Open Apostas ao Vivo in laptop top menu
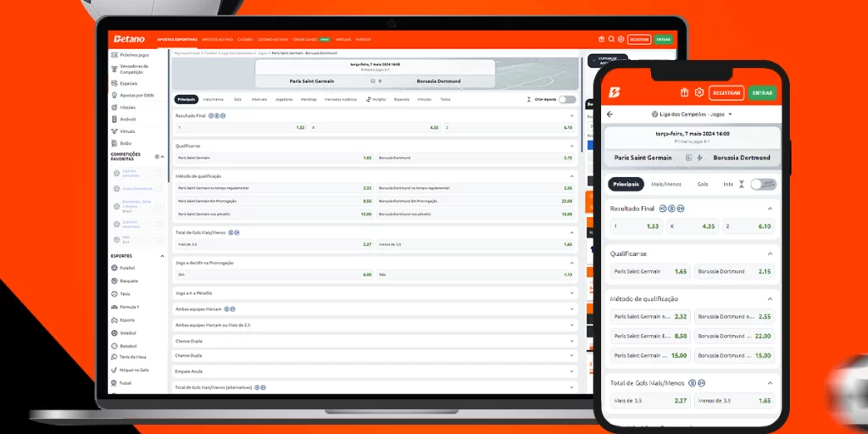The width and height of the screenshot is (868, 434). click(217, 39)
